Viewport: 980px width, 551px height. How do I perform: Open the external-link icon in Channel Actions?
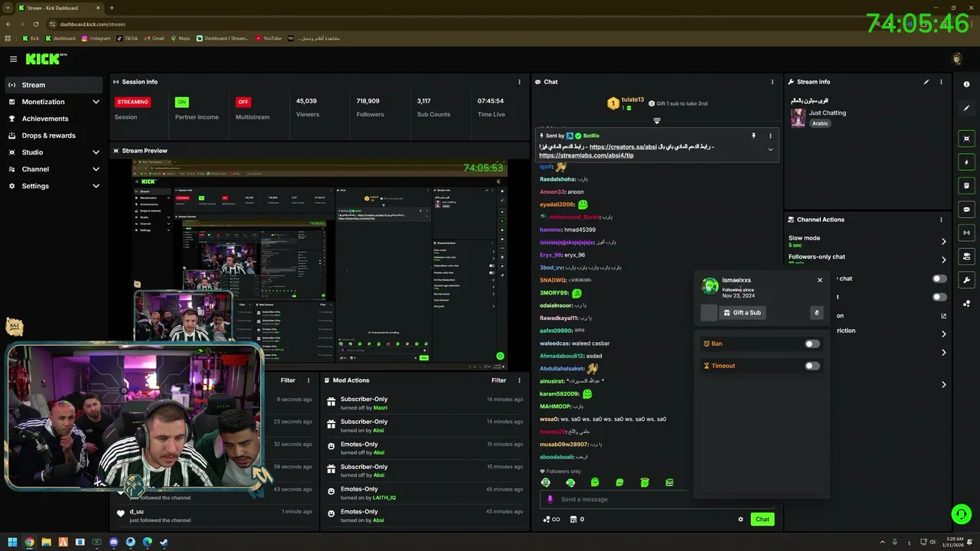(943, 315)
